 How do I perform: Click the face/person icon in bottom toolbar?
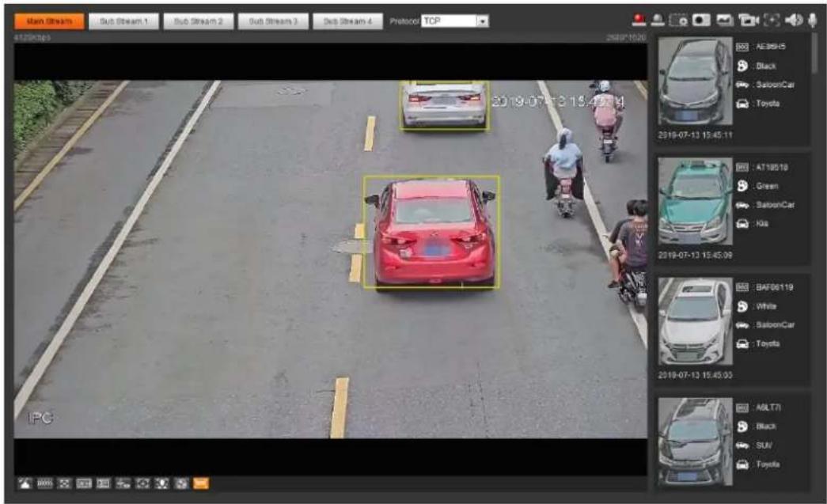[x=162, y=483]
